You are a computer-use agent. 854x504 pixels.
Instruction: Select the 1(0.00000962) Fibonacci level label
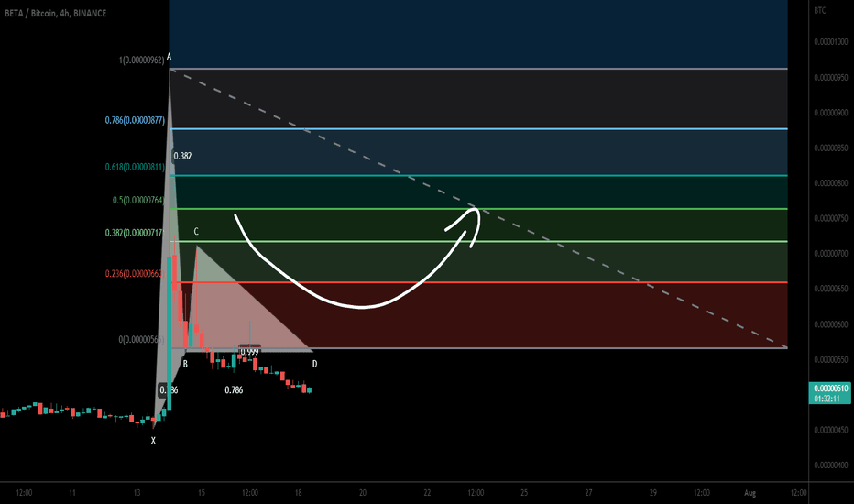tap(142, 60)
